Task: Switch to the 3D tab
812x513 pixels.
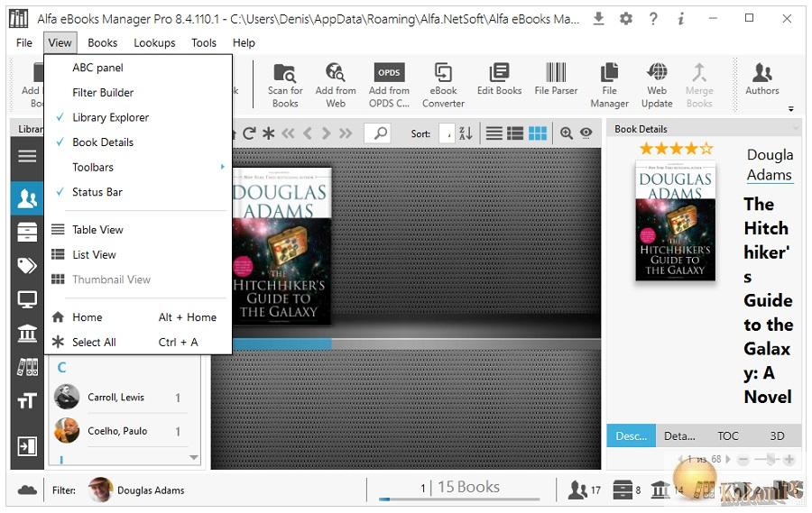Action: [776, 435]
